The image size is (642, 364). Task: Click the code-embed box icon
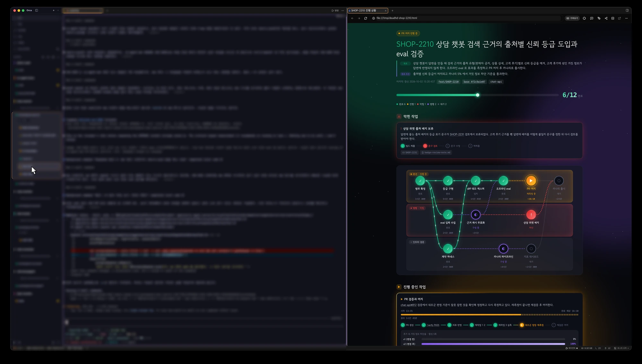click(x=613, y=18)
